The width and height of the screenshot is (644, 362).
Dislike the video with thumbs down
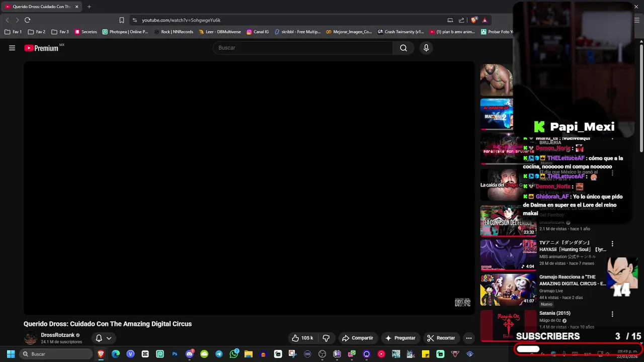pos(326,338)
